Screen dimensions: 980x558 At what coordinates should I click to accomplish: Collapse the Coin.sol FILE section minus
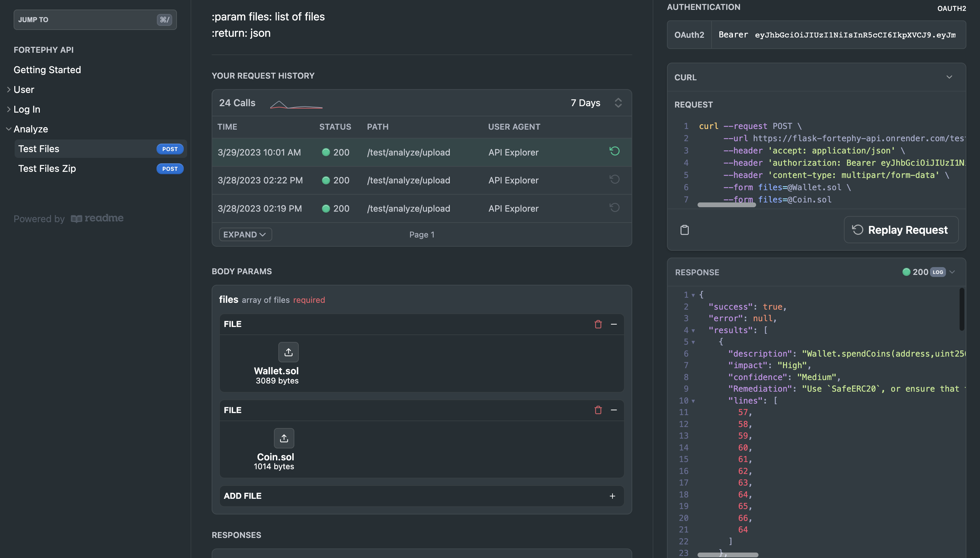[x=614, y=410]
